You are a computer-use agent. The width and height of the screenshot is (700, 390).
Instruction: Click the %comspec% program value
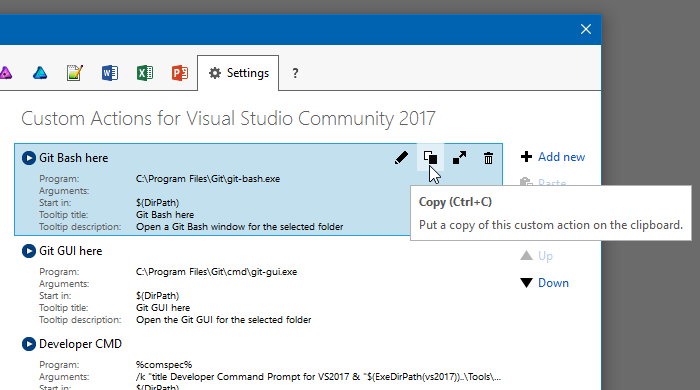(164, 365)
